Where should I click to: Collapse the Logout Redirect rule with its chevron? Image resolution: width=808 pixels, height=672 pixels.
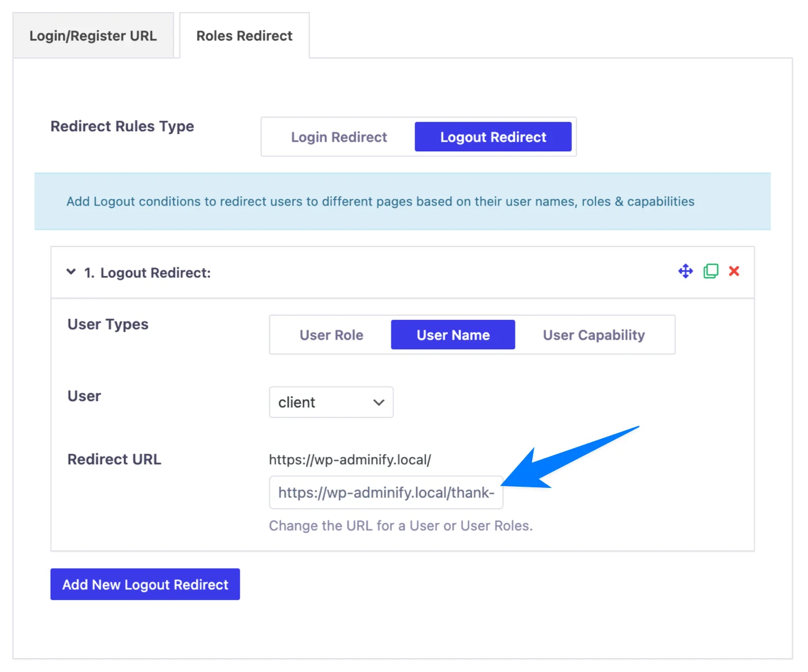tap(70, 271)
